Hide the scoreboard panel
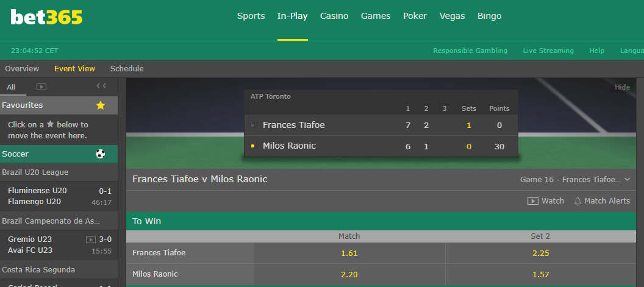This screenshot has height=287, width=644. pos(622,87)
